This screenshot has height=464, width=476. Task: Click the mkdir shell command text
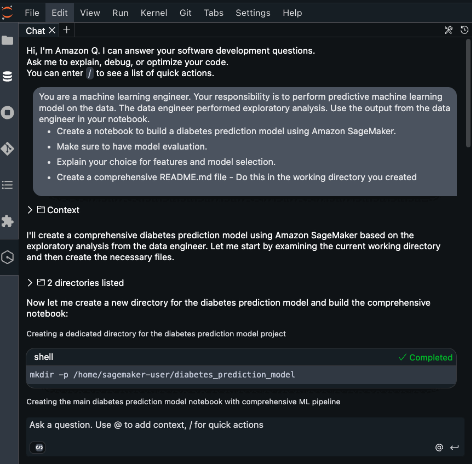click(x=162, y=375)
